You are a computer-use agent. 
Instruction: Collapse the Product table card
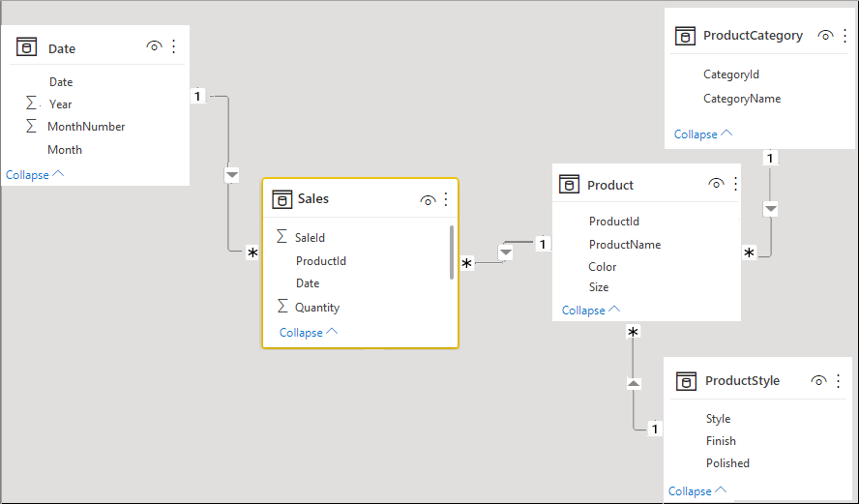coord(591,311)
